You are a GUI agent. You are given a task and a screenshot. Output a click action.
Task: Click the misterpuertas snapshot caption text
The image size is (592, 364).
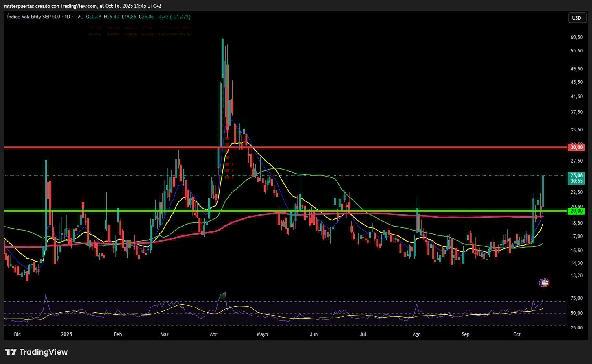[x=83, y=6]
